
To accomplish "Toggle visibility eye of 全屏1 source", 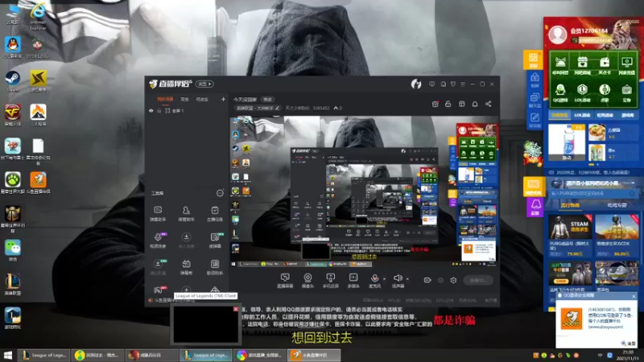I will point(151,111).
